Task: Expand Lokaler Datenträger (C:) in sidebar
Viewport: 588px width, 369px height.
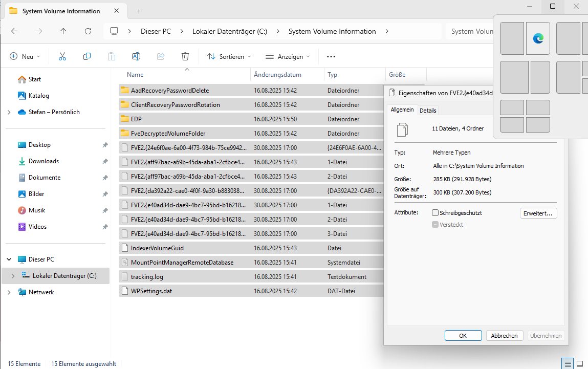Action: (x=13, y=276)
